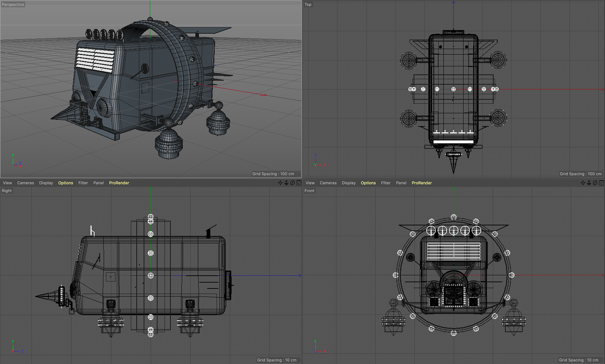Click the pan/move camera icon in Right viewport
The height and width of the screenshot is (364, 605).
coord(280,183)
